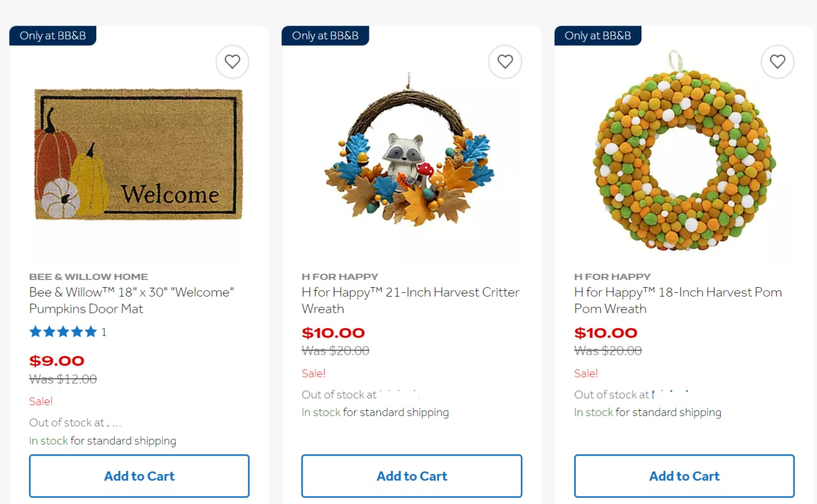This screenshot has height=504, width=817.
Task: Click the review count beside door mat stars
Action: [103, 332]
